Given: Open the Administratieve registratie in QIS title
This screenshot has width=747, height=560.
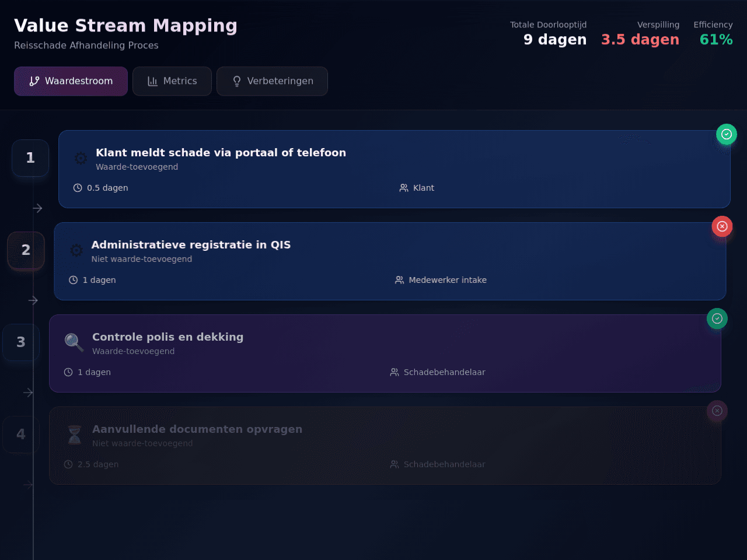Looking at the screenshot, I should pos(191,245).
